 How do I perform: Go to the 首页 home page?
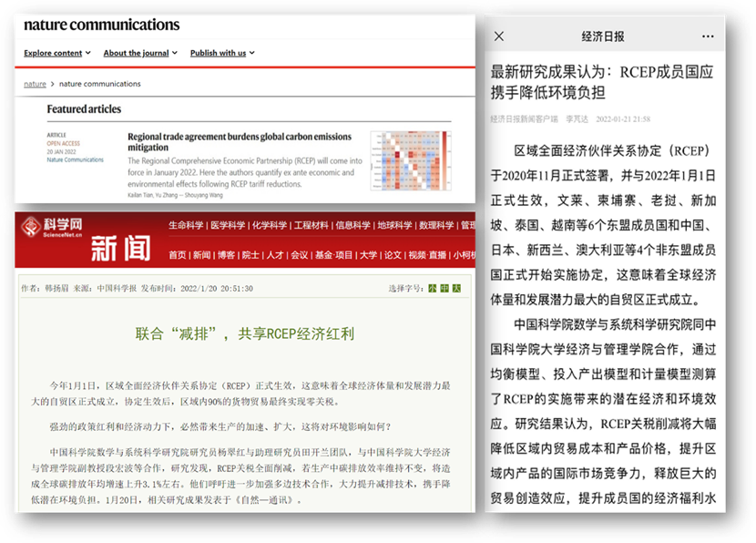pyautogui.click(x=177, y=255)
